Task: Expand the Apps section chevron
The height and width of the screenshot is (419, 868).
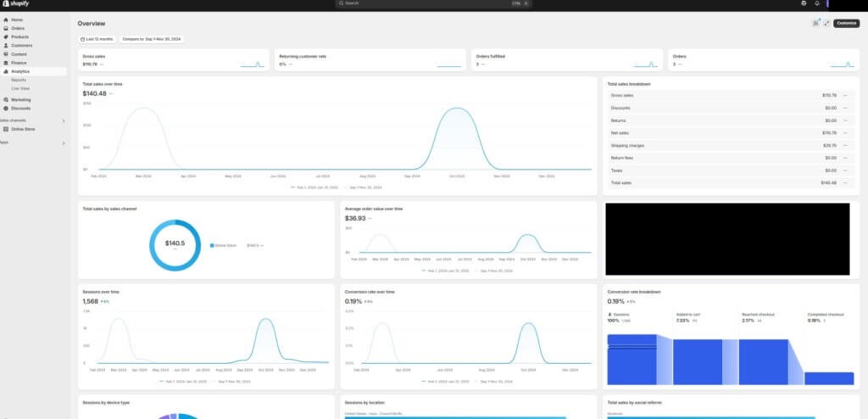Action: point(64,142)
